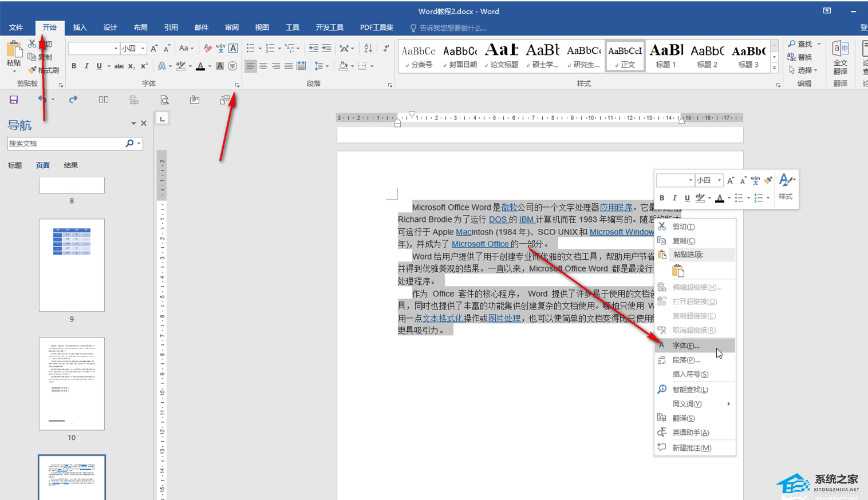This screenshot has height=500, width=868.
Task: Click the Redo arrow icon
Action: click(x=73, y=100)
